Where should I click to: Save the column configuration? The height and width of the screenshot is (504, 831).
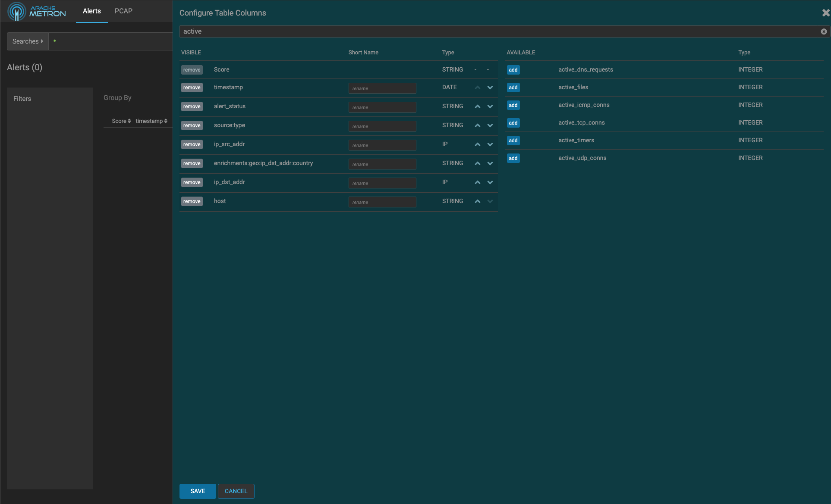tap(198, 491)
